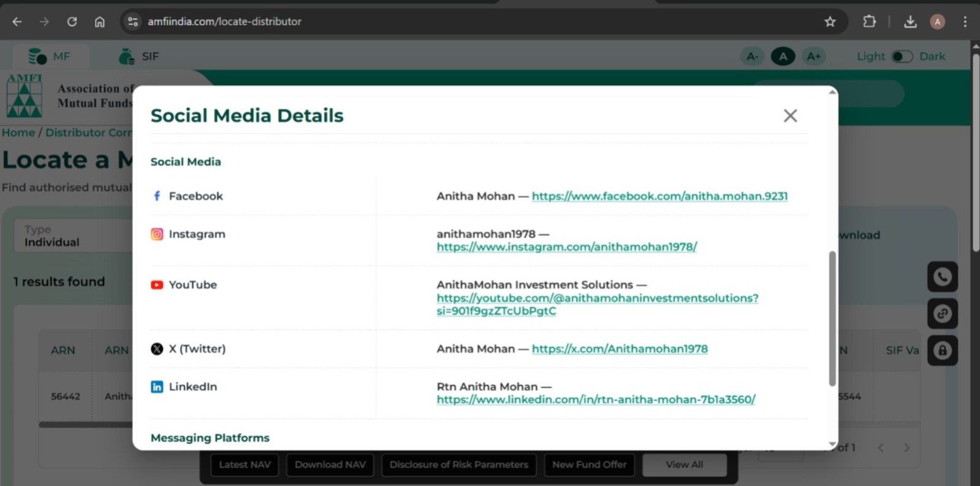Click the Facebook icon in the list
This screenshot has height=486, width=980.
pyautogui.click(x=157, y=196)
